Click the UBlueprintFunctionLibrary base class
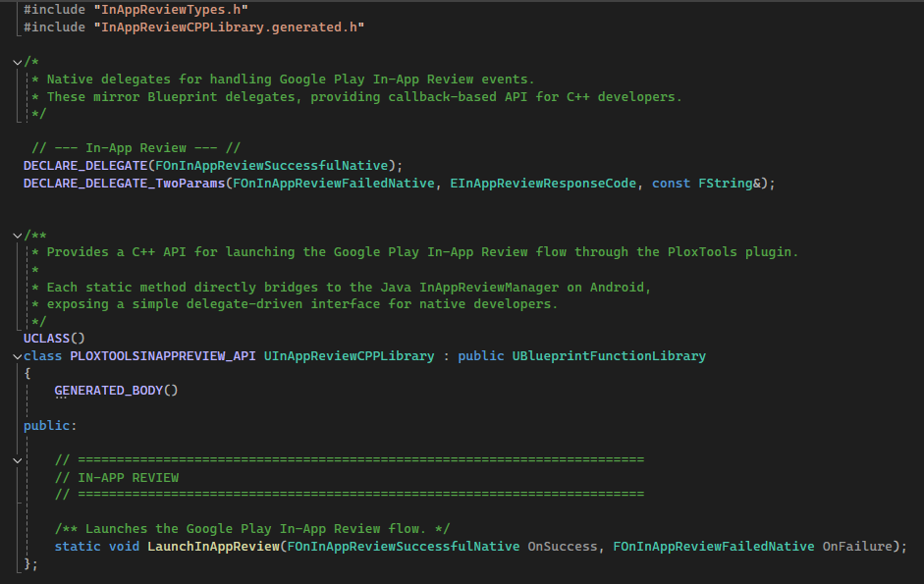The image size is (924, 584). point(609,355)
